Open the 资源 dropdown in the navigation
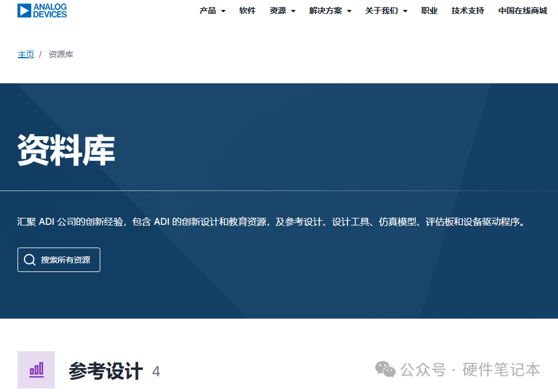Screen dimensions: 558x392 pos(282,10)
